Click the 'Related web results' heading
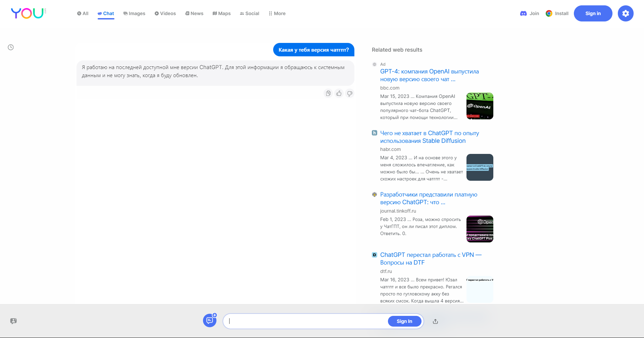The height and width of the screenshot is (338, 644). point(397,50)
